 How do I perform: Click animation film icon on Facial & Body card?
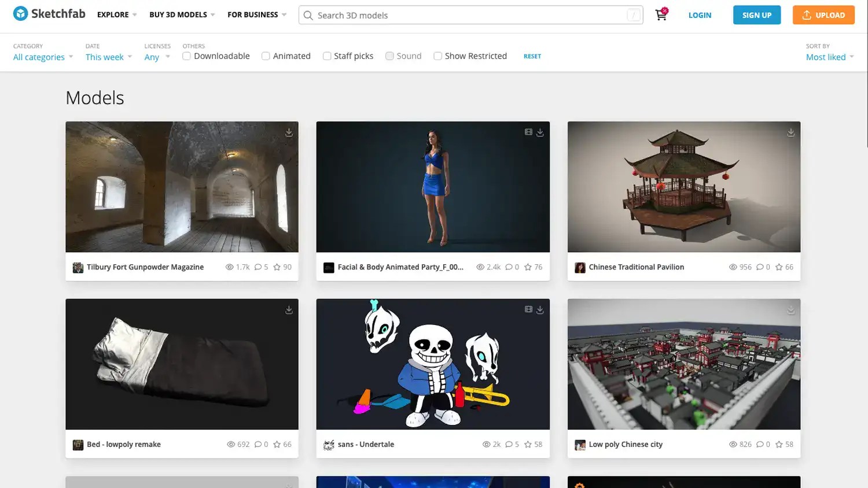click(x=528, y=132)
